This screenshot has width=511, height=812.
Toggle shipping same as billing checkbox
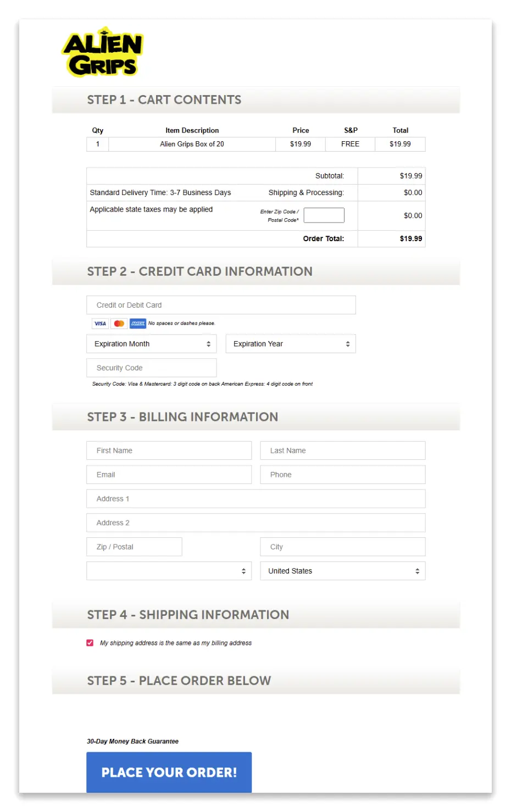[x=89, y=642]
